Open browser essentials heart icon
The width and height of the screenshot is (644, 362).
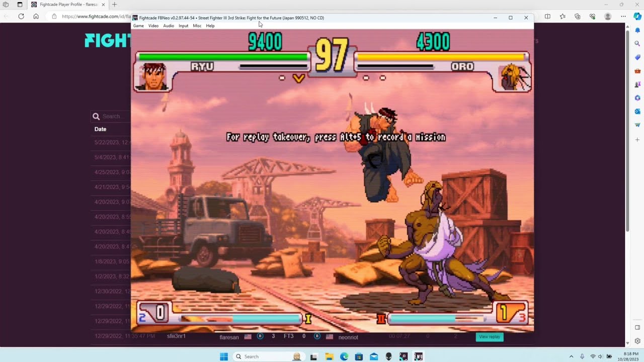click(593, 16)
